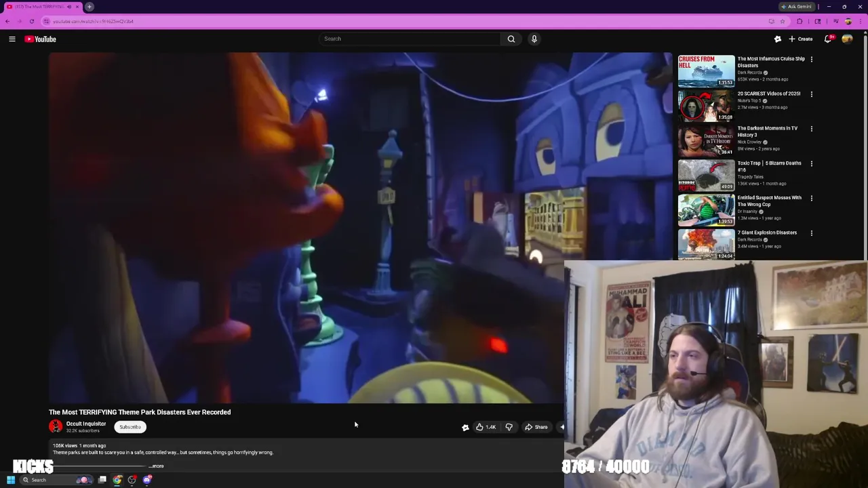This screenshot has width=868, height=488.
Task: Open the OBS icon on the taskbar
Action: click(x=132, y=480)
